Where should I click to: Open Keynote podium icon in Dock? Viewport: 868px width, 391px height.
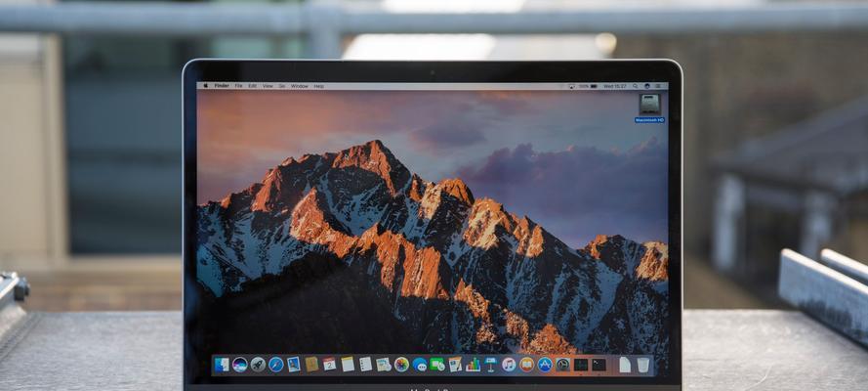pos(491,365)
